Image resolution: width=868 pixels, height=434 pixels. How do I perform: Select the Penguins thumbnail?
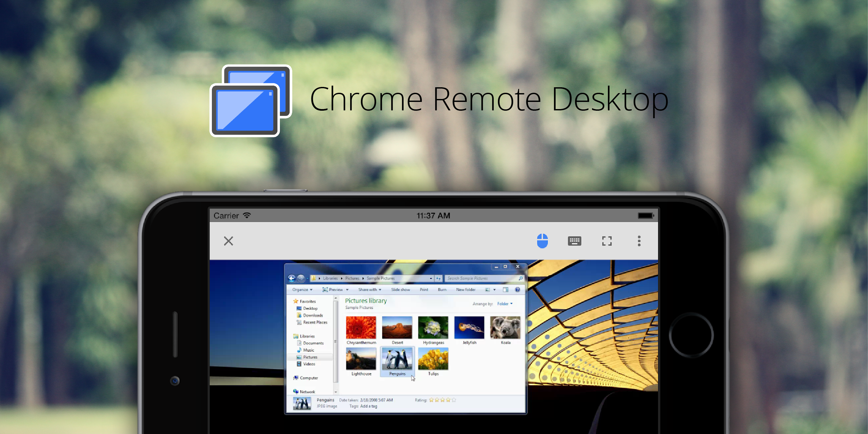click(x=397, y=361)
